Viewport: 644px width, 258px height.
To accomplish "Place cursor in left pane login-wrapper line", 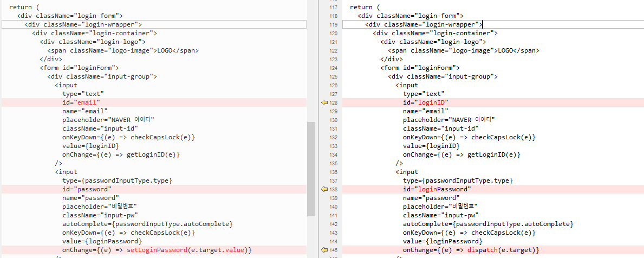I will [154, 24].
